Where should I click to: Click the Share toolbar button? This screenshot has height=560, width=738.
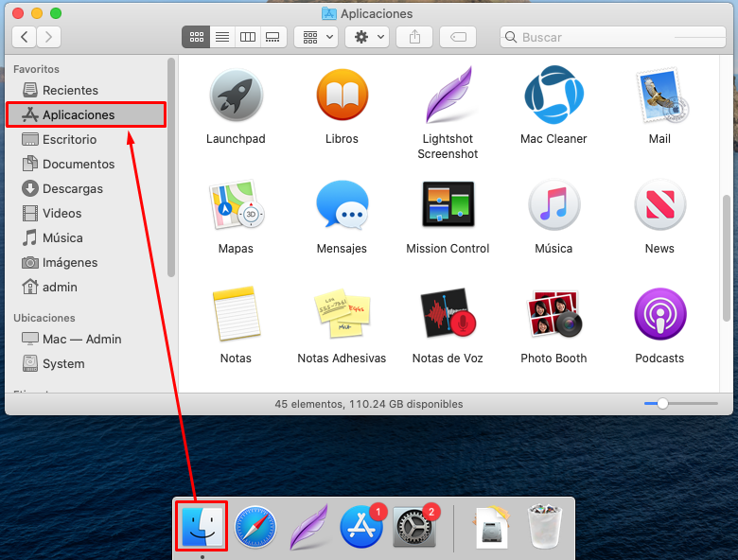pyautogui.click(x=414, y=37)
